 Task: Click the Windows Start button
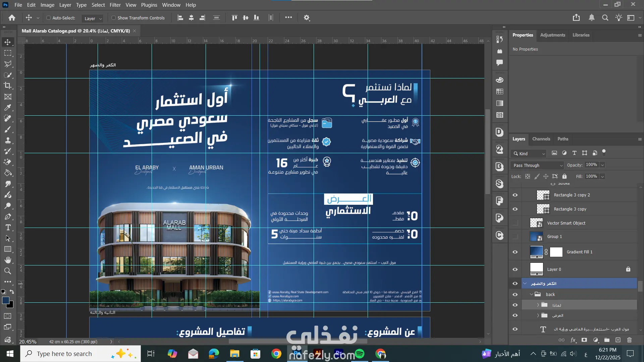point(10,354)
